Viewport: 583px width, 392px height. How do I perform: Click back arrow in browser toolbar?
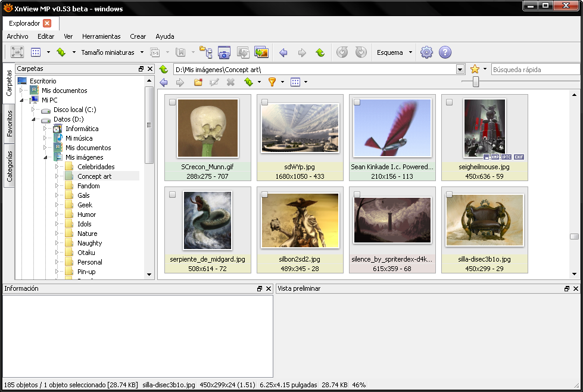164,82
